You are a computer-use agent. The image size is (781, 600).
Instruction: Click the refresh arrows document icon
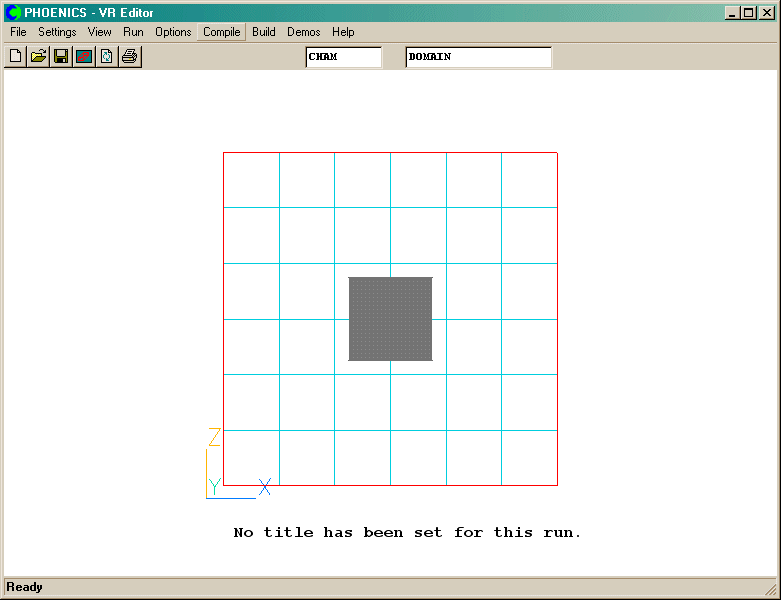point(106,57)
